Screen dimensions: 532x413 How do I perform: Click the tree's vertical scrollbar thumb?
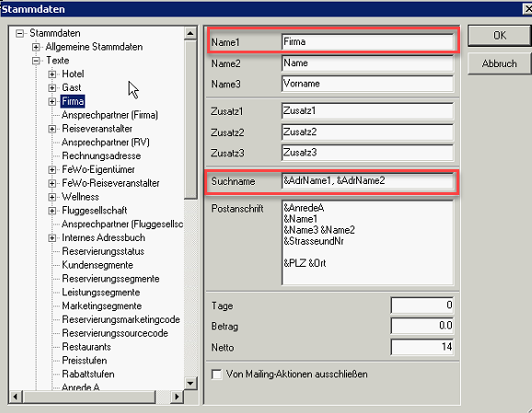pyautogui.click(x=191, y=120)
